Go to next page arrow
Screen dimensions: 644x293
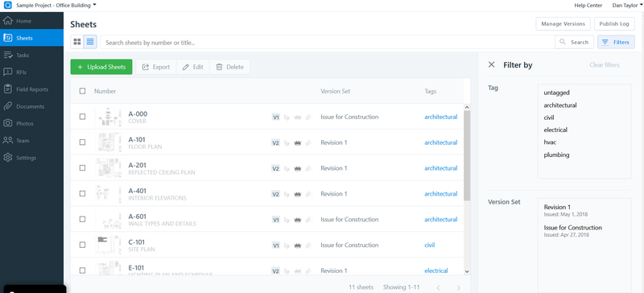point(459,287)
